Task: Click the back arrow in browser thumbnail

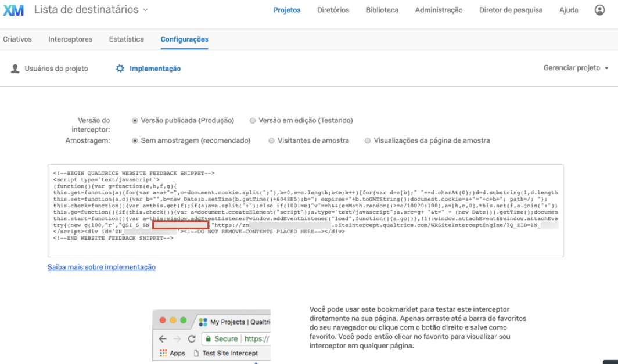Action: [x=163, y=339]
